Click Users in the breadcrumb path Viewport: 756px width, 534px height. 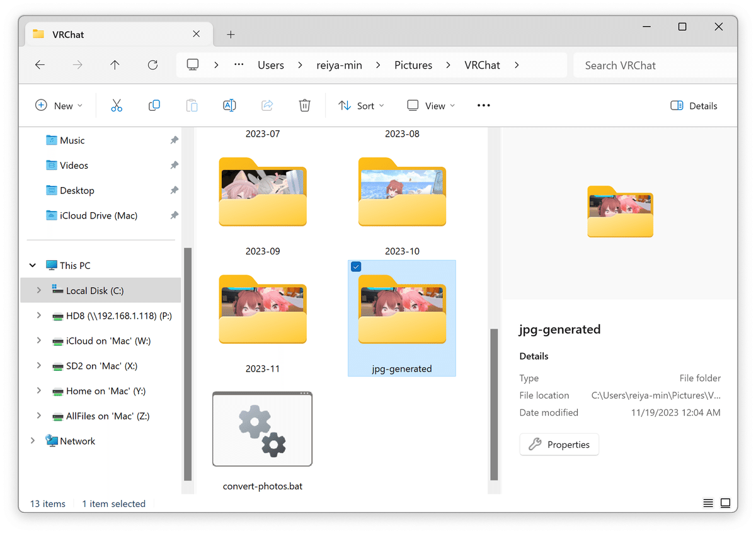271,65
